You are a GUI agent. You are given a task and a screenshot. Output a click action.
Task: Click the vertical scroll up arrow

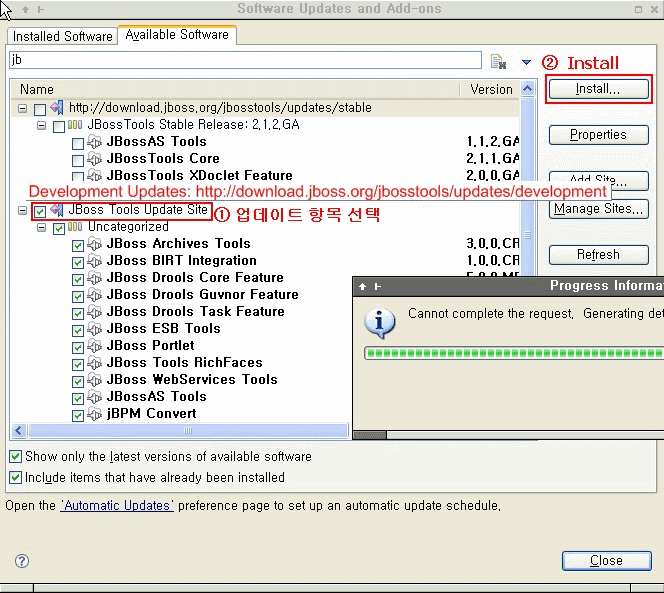click(527, 89)
